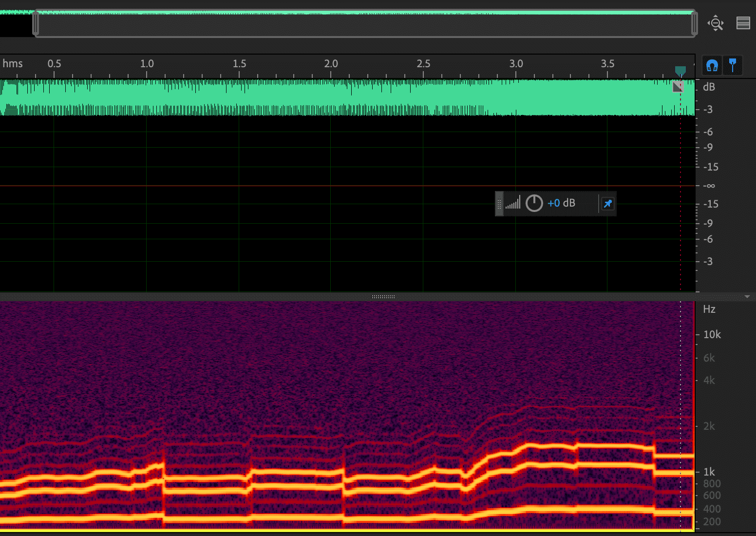Click the pin icon on volume HUD
756x536 pixels.
click(x=607, y=204)
